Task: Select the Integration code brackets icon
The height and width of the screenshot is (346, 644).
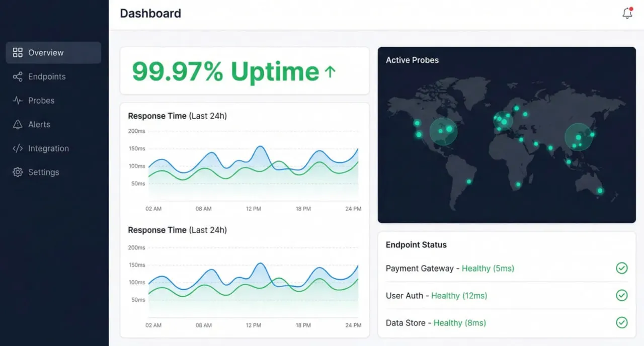Action: tap(17, 148)
